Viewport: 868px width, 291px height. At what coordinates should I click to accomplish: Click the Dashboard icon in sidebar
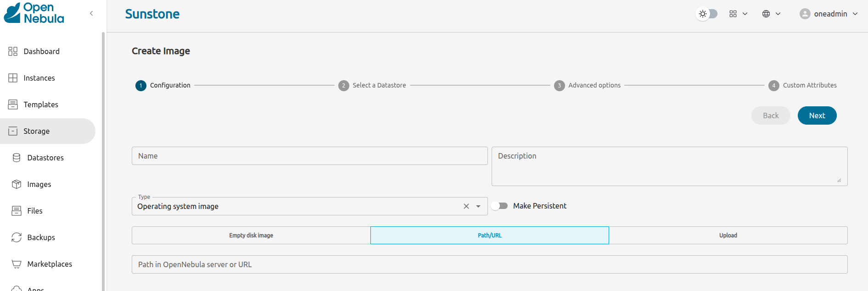coord(13,51)
